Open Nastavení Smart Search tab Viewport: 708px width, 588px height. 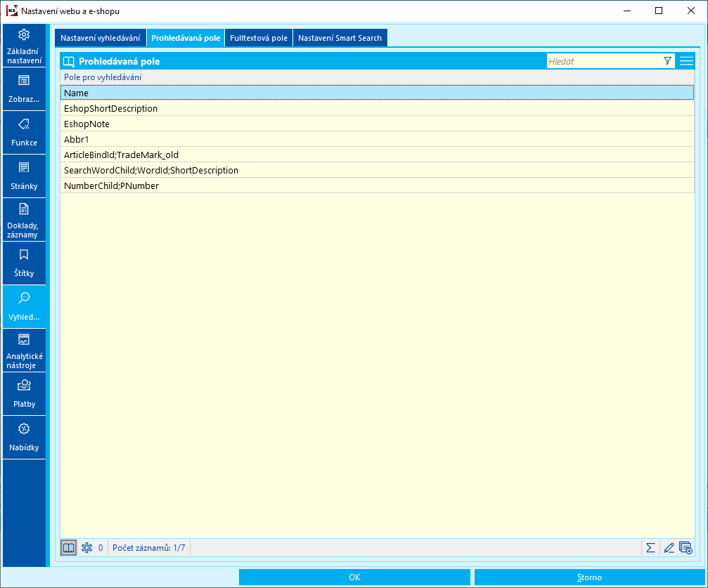pyautogui.click(x=340, y=38)
